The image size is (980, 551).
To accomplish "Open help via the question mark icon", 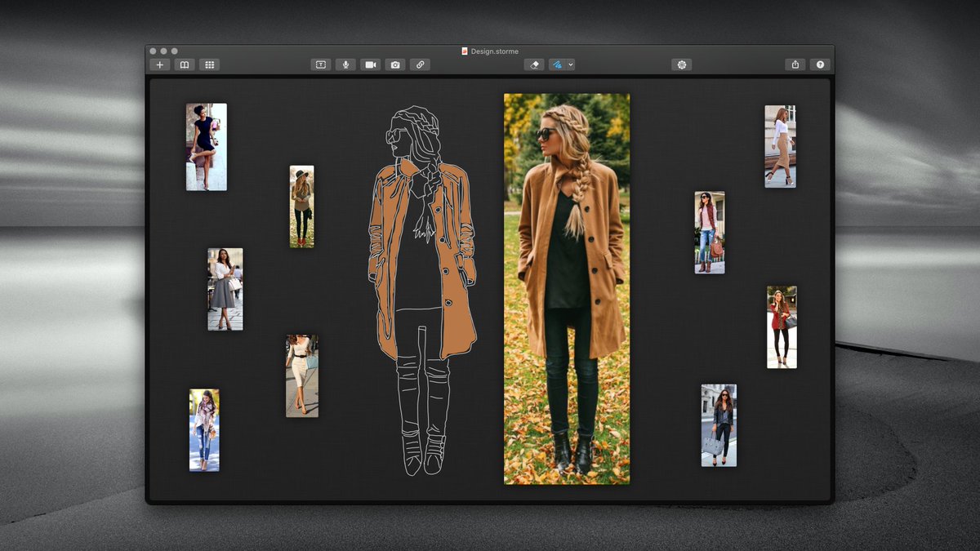I will [x=819, y=64].
